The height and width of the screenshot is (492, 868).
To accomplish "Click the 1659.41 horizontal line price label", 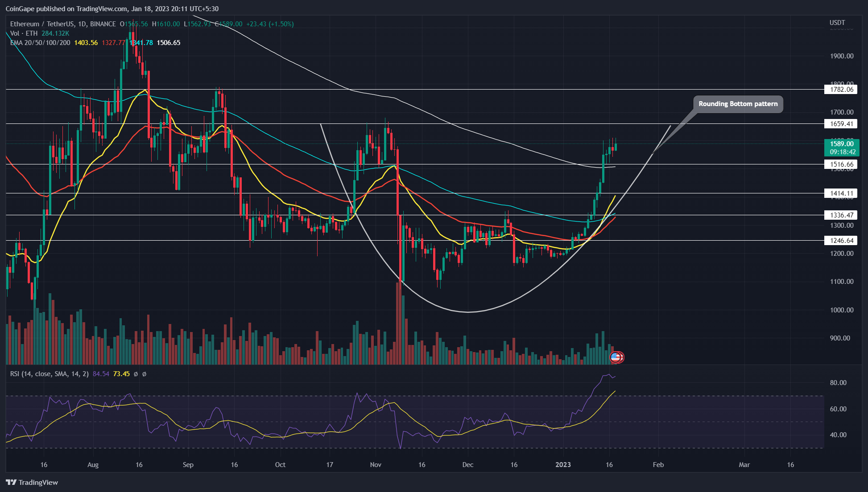I will 841,124.
